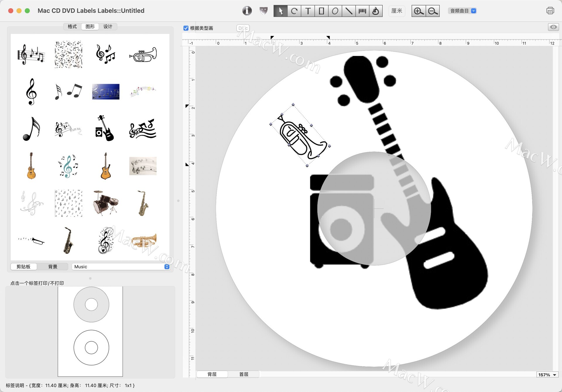Pick the guitar with amplifier clipart
Screen dimensions: 562x392
click(104, 128)
